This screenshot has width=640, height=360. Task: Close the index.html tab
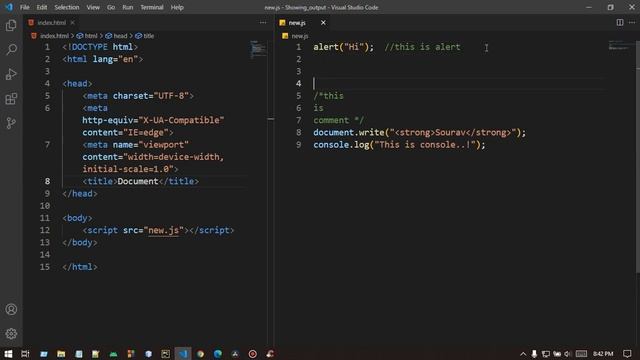(x=72, y=22)
